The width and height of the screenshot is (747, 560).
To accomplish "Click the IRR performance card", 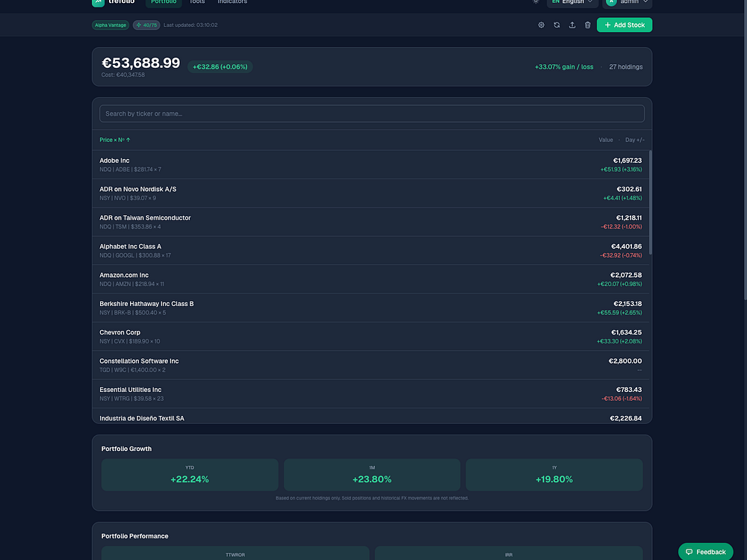I will (x=509, y=553).
